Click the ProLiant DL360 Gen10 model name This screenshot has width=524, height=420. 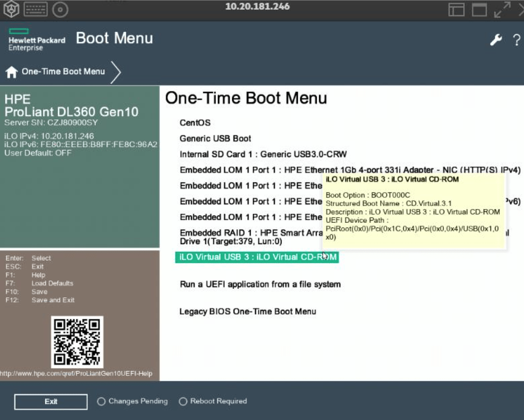click(72, 112)
